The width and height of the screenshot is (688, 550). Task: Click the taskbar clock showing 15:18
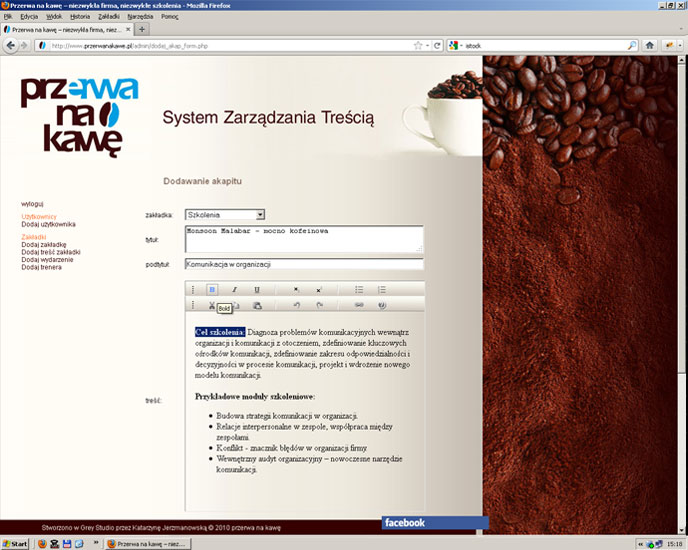(674, 544)
